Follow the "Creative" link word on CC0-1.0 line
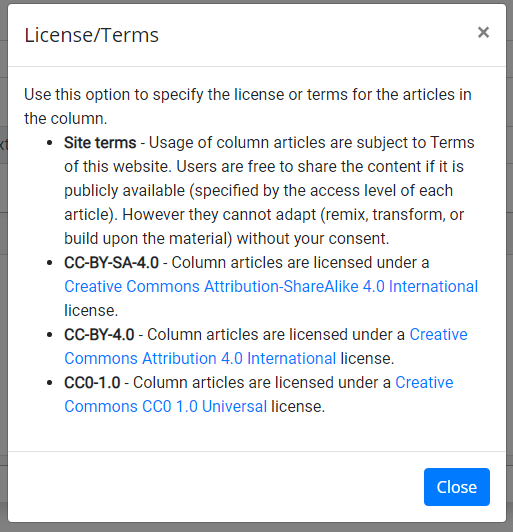The image size is (513, 532). [424, 383]
